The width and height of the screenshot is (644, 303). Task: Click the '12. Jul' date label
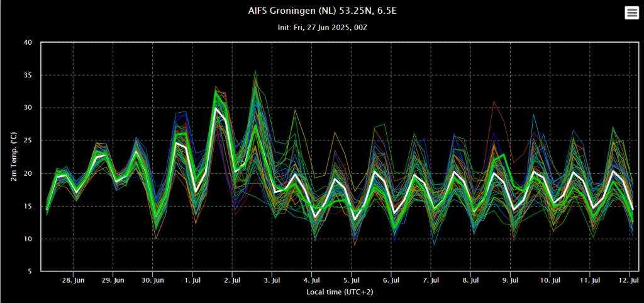[630, 280]
